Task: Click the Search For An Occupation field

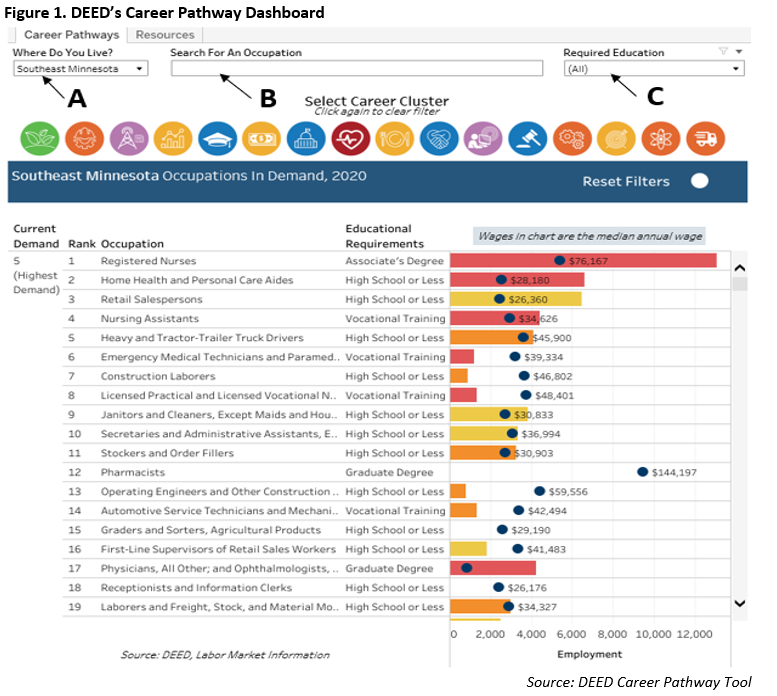Action: (357, 68)
